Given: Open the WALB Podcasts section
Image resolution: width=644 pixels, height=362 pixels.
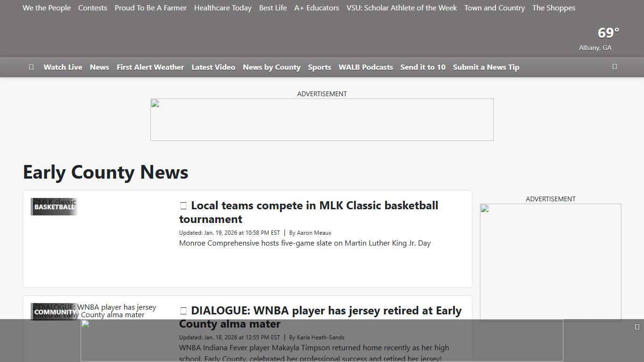Looking at the screenshot, I should point(365,67).
